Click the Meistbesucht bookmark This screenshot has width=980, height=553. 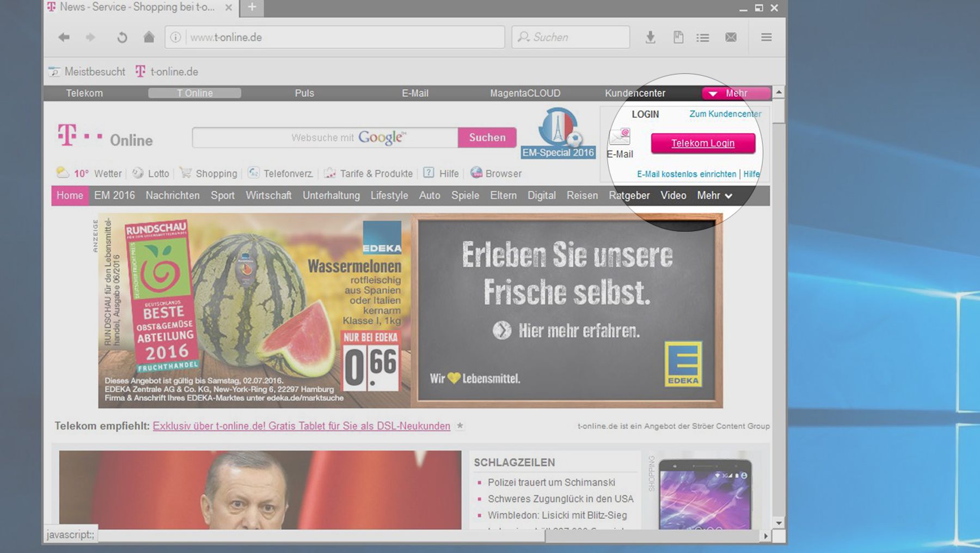click(87, 71)
